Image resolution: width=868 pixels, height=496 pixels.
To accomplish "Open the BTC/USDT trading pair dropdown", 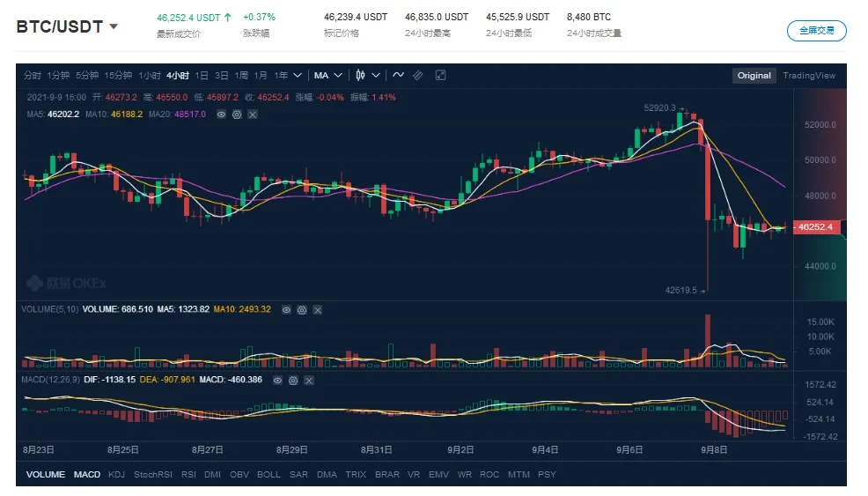I will pyautogui.click(x=114, y=26).
